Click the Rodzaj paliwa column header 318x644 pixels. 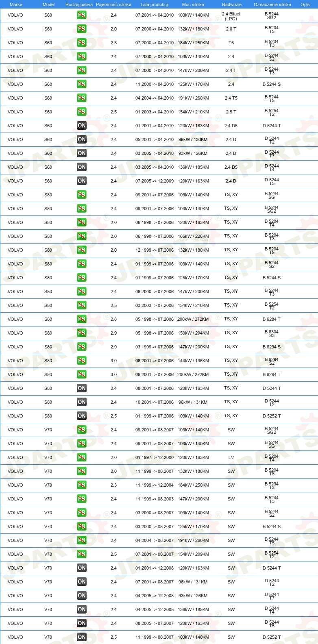[x=79, y=4]
